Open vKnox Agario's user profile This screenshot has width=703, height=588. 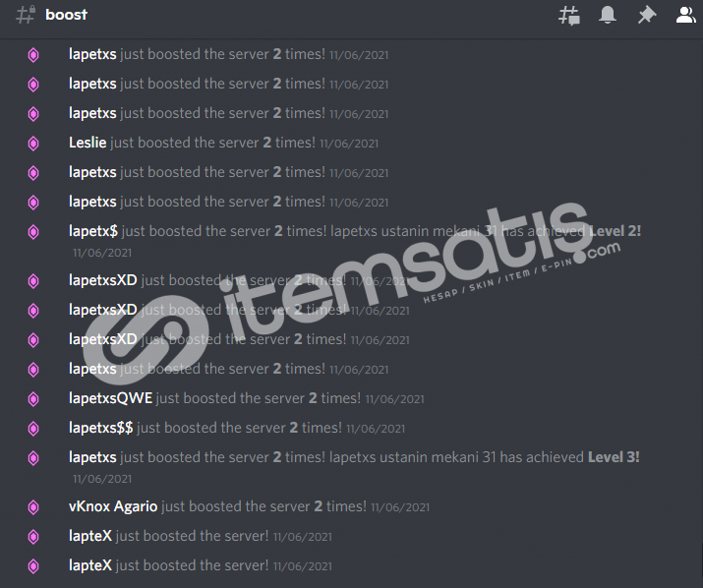pos(113,506)
